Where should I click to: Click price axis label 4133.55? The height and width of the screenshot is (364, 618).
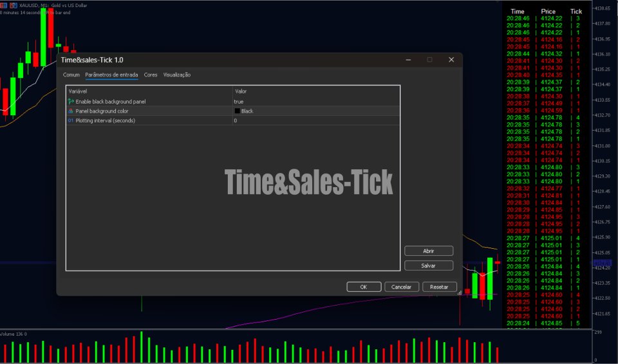coord(603,100)
